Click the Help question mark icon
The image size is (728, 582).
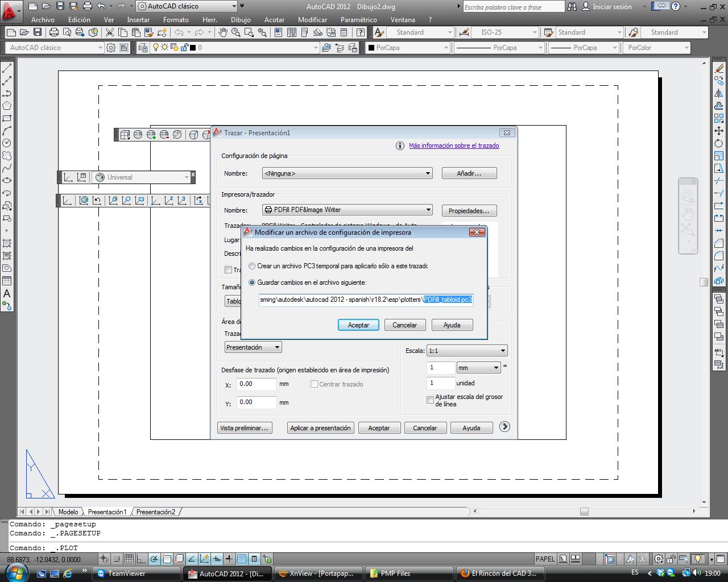coord(675,6)
